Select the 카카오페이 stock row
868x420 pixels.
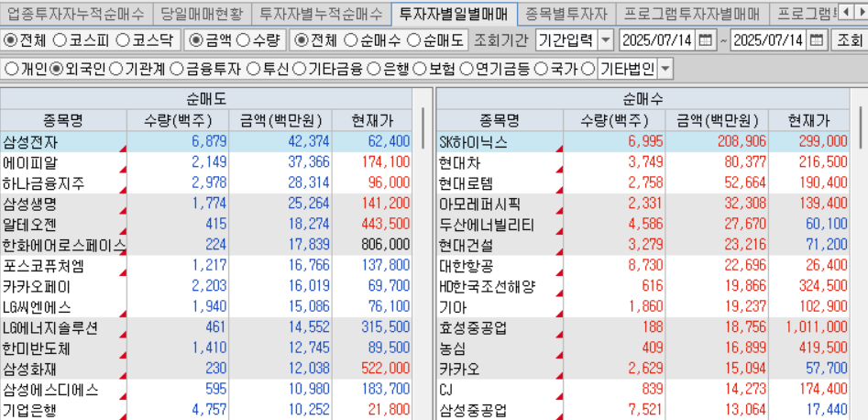click(206, 286)
